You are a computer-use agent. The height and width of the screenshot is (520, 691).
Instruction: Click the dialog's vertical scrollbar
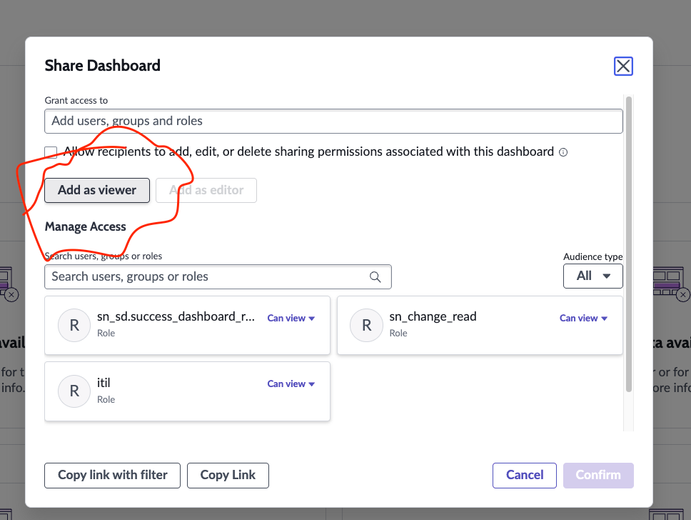[629, 244]
